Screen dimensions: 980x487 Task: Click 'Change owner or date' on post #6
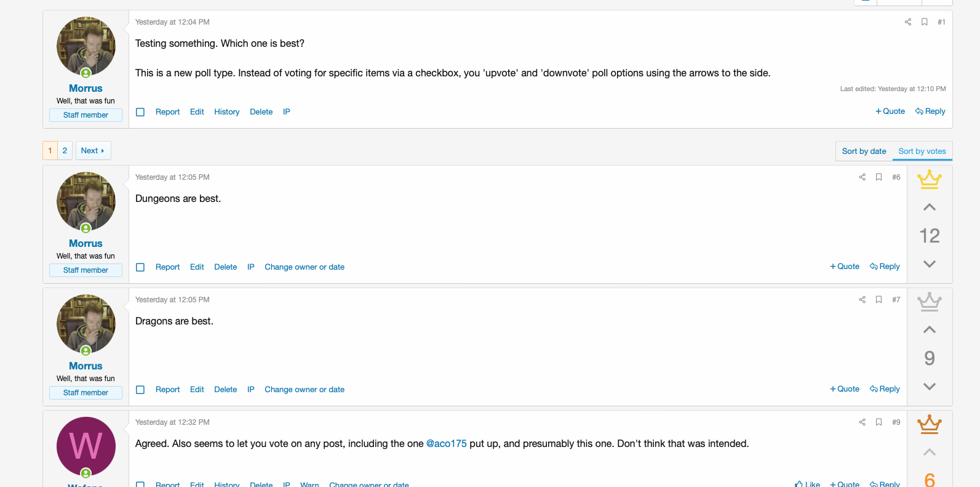304,267
